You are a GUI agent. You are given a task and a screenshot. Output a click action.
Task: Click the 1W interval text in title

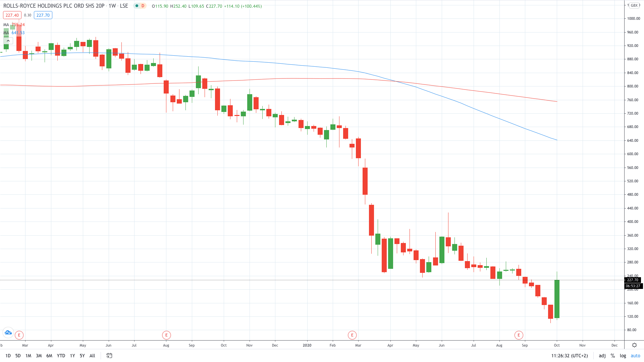click(x=112, y=6)
